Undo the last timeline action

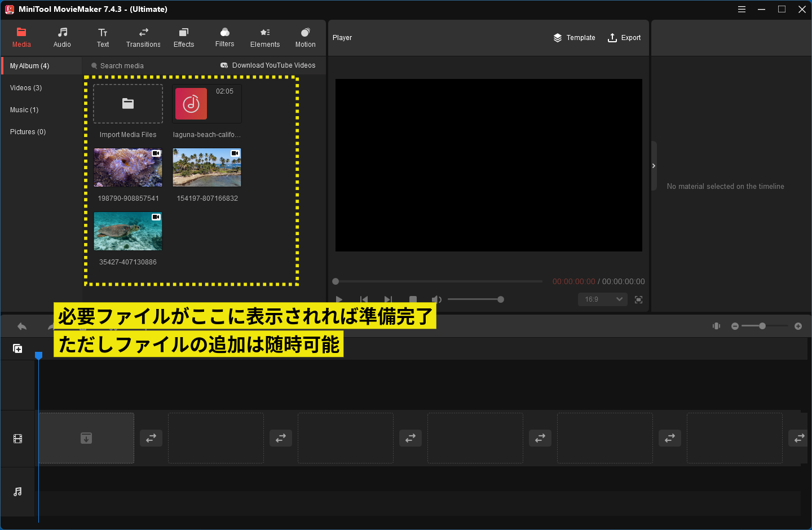(x=22, y=326)
